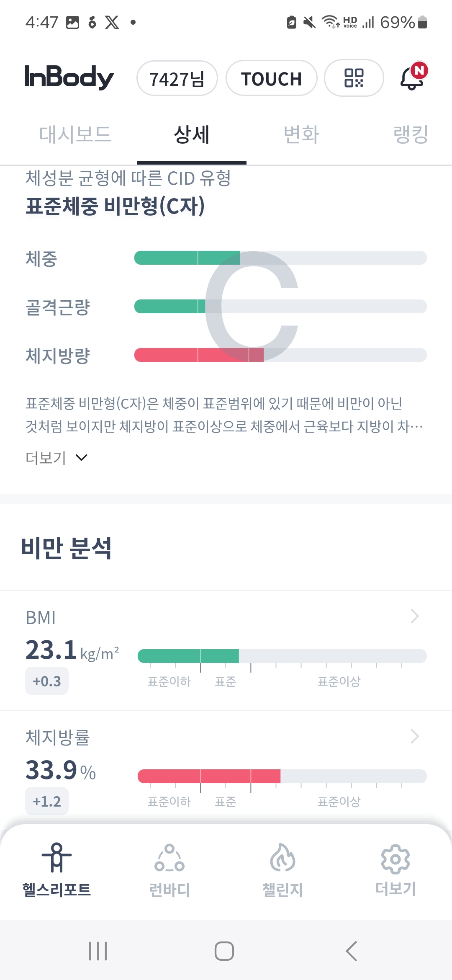
Task: Open BMI details chevron
Action: pos(414,616)
